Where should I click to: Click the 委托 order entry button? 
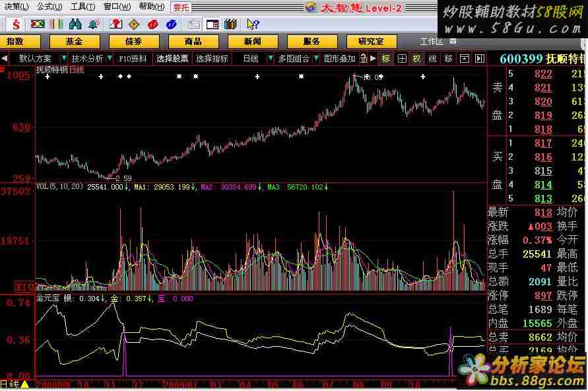click(181, 7)
